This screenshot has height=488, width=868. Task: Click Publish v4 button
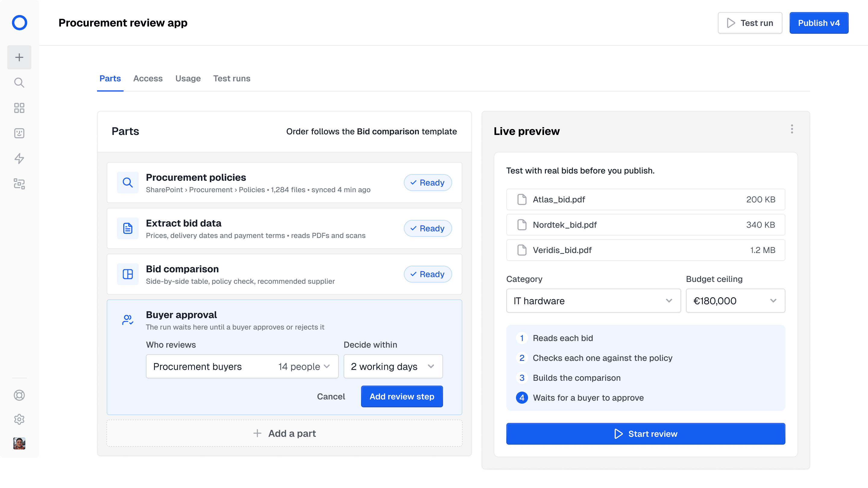click(x=819, y=23)
